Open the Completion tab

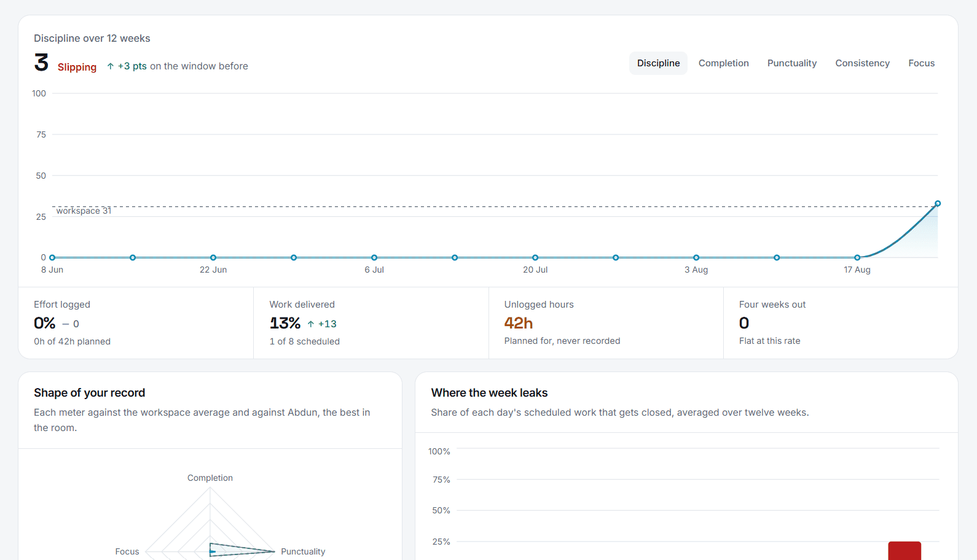(723, 63)
